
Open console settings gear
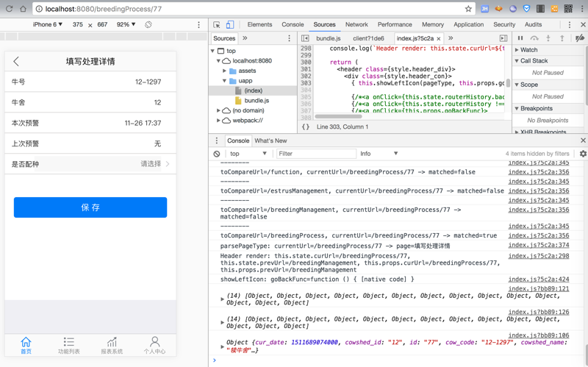(583, 154)
